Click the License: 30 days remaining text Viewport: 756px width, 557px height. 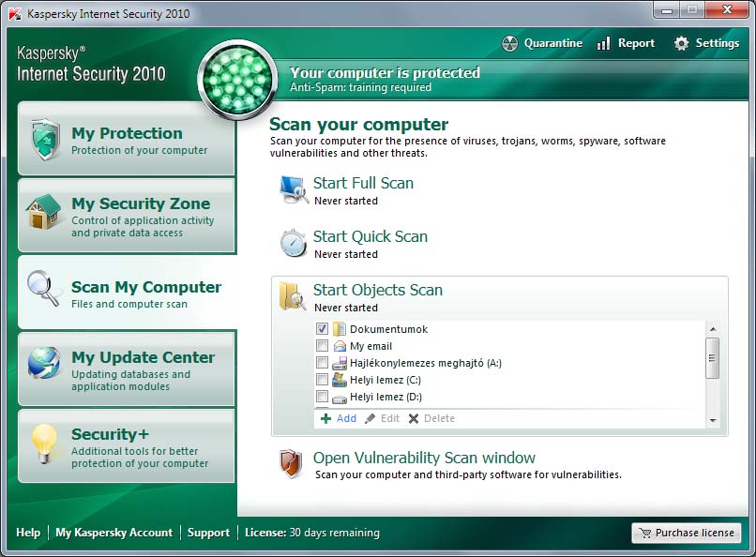tap(312, 533)
